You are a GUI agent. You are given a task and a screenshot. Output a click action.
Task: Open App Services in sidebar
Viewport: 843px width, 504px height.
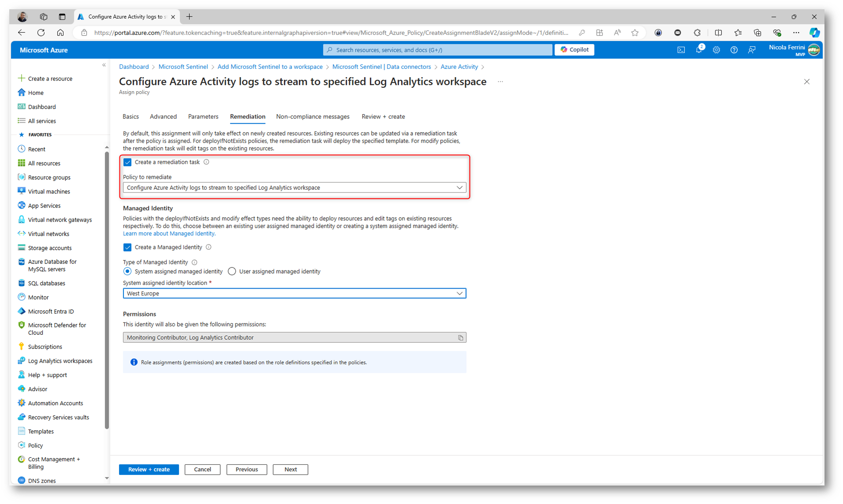click(x=44, y=205)
